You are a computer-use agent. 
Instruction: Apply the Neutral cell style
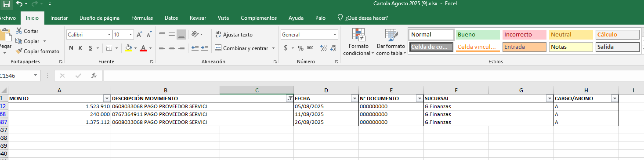[x=571, y=35]
